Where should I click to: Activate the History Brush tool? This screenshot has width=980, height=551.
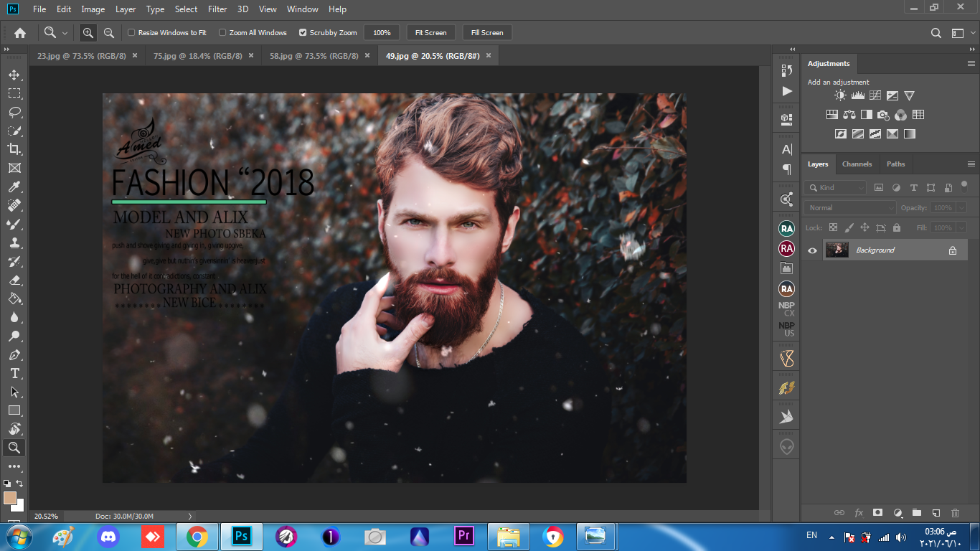click(14, 261)
